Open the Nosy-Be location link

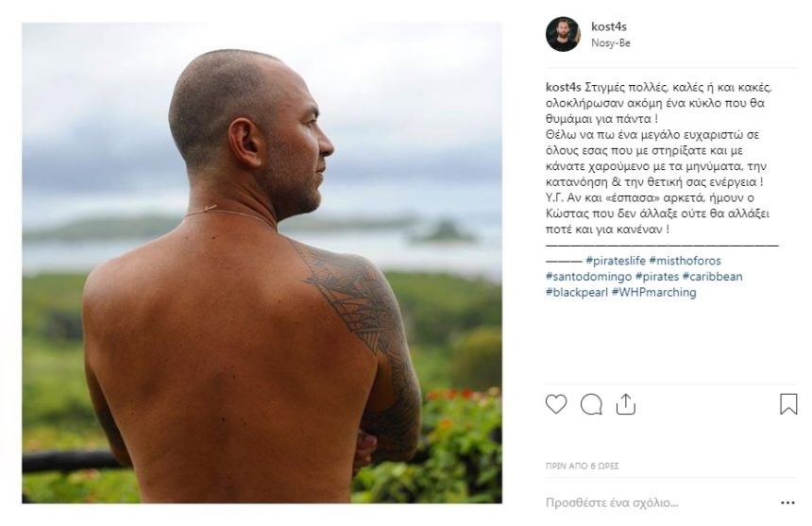(x=611, y=43)
